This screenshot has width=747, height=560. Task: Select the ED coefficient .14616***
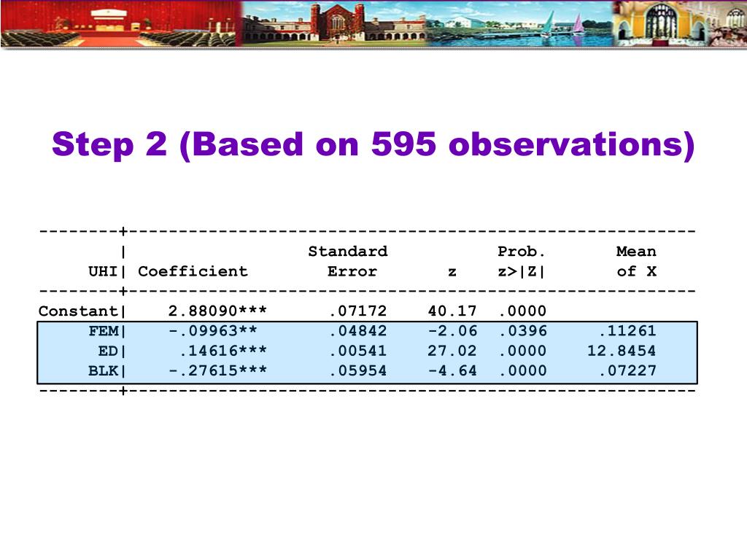(x=223, y=351)
